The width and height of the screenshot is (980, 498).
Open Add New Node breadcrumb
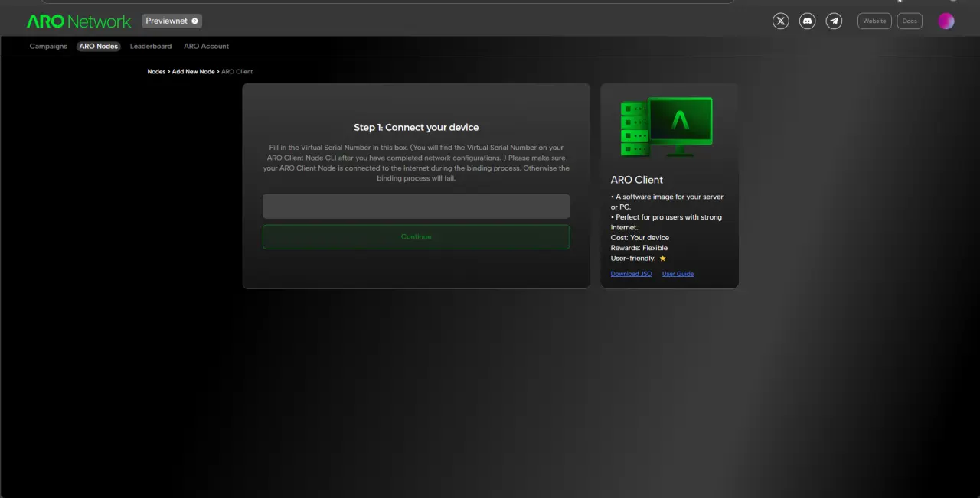click(193, 72)
